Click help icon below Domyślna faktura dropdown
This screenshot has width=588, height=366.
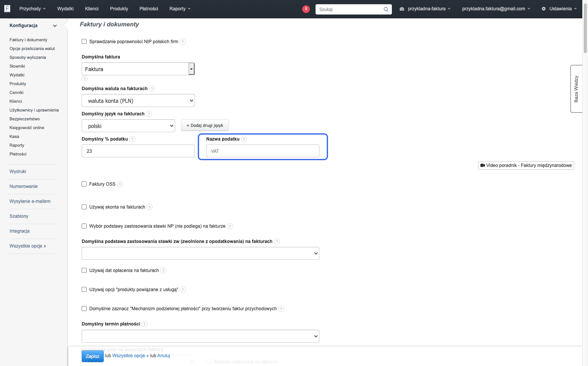85,78
